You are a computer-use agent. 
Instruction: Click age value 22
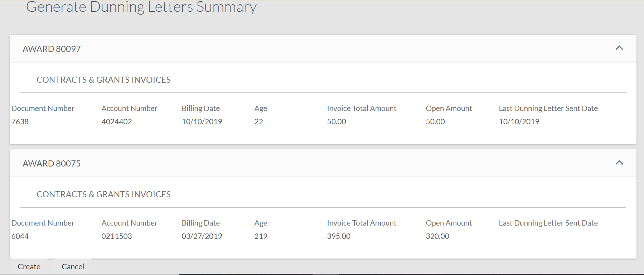[259, 122]
